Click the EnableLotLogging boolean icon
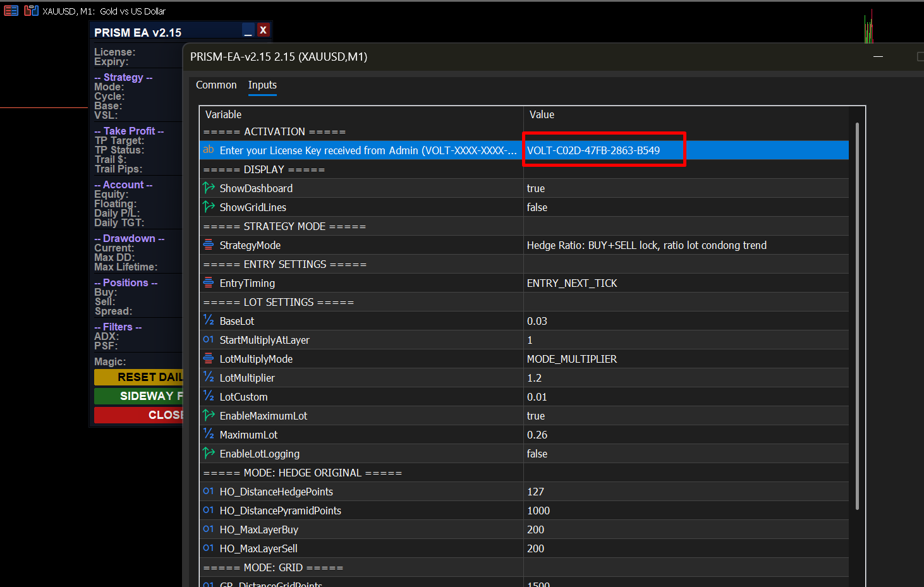924x587 pixels. tap(209, 453)
